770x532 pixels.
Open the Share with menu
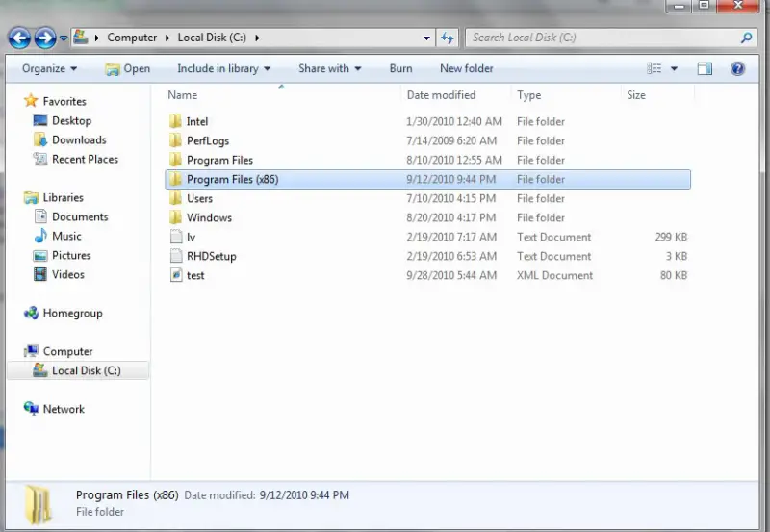pyautogui.click(x=329, y=68)
